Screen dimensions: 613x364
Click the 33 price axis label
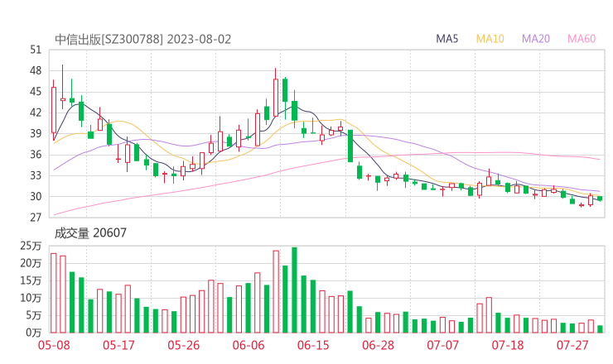click(x=36, y=175)
